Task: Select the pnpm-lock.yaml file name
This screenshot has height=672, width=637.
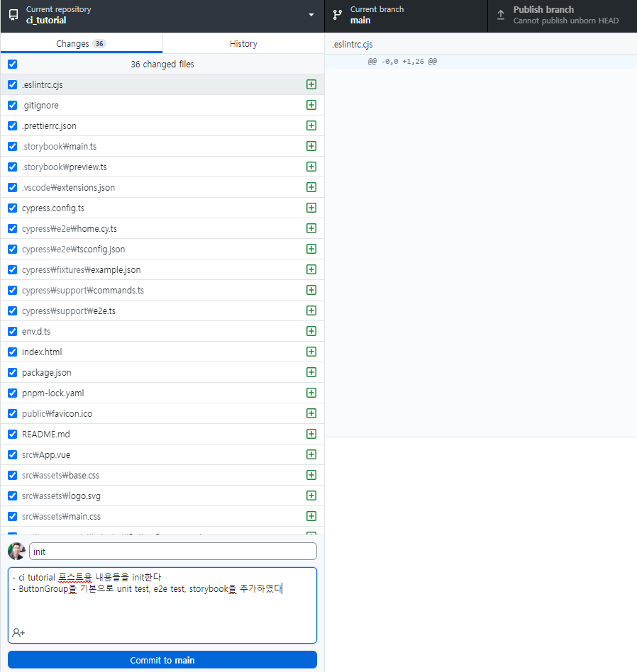Action: click(52, 393)
